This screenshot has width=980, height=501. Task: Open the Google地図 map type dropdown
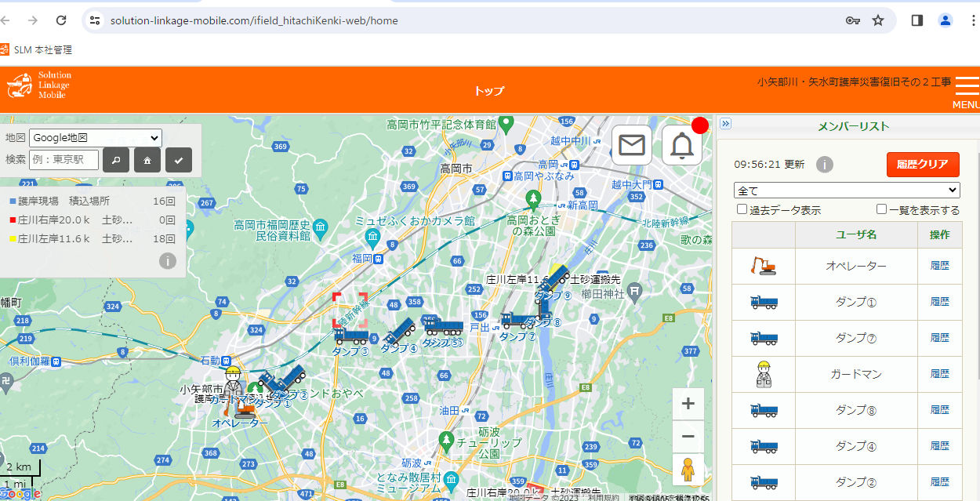tap(95, 138)
